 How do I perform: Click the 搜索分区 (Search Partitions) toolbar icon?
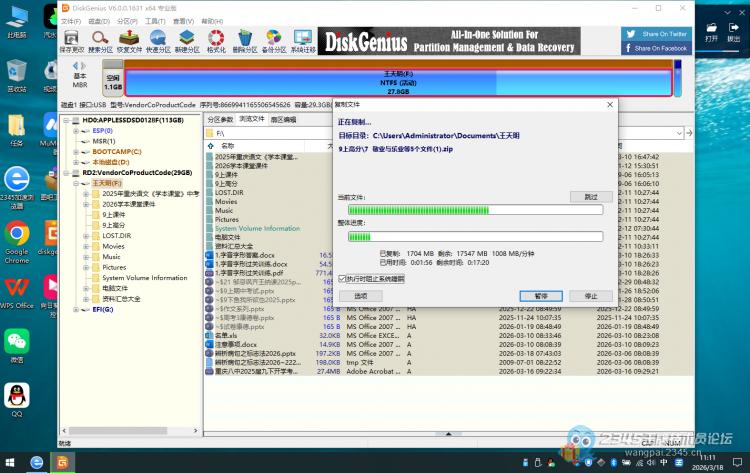coord(101,39)
